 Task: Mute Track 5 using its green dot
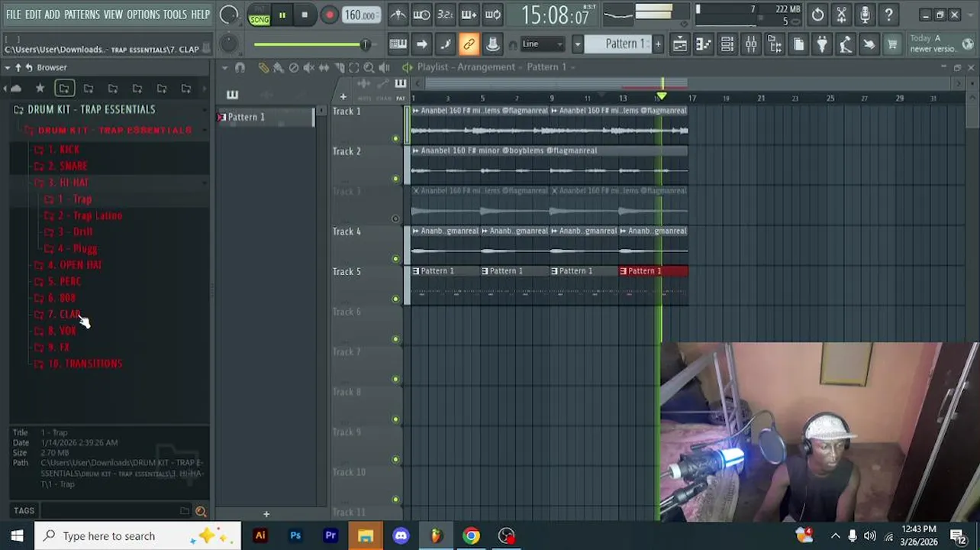395,299
